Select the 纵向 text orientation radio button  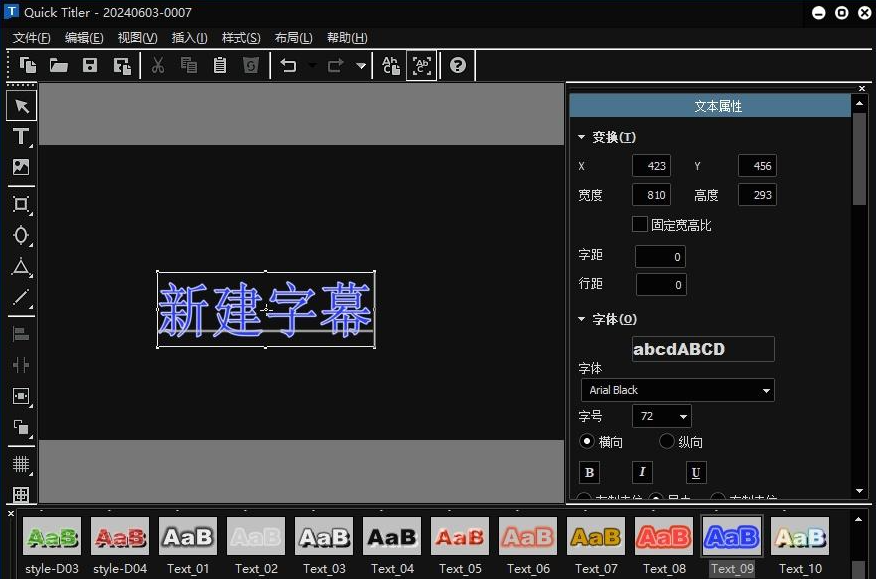click(x=666, y=441)
